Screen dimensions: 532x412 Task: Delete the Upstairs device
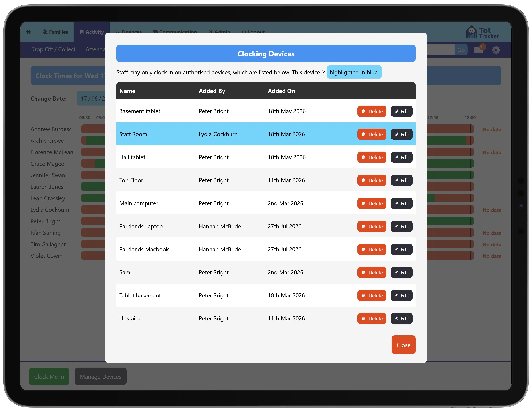[x=372, y=319]
